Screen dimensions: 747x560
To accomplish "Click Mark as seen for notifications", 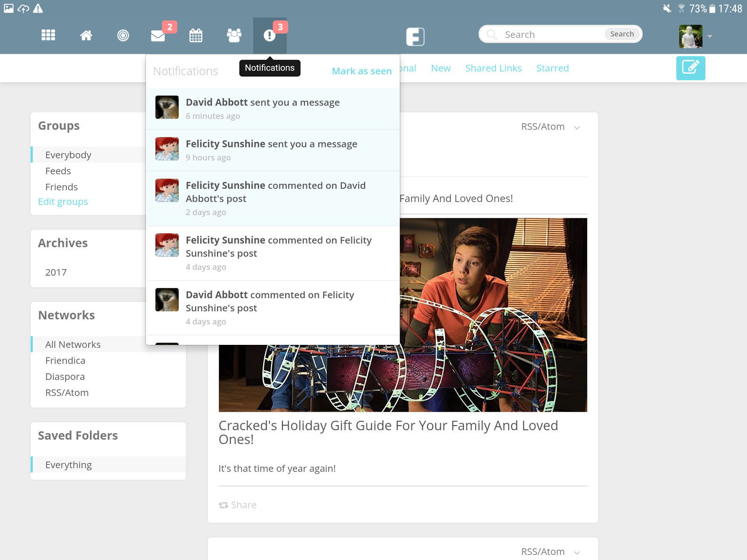I will (361, 71).
